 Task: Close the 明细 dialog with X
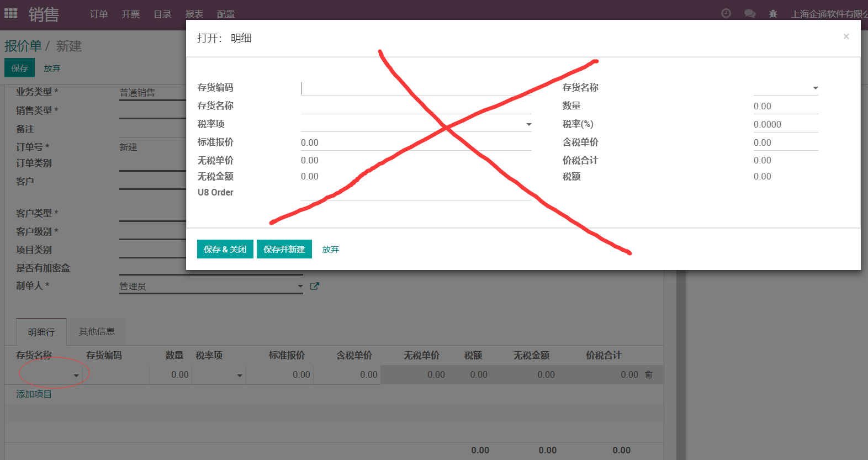(846, 36)
